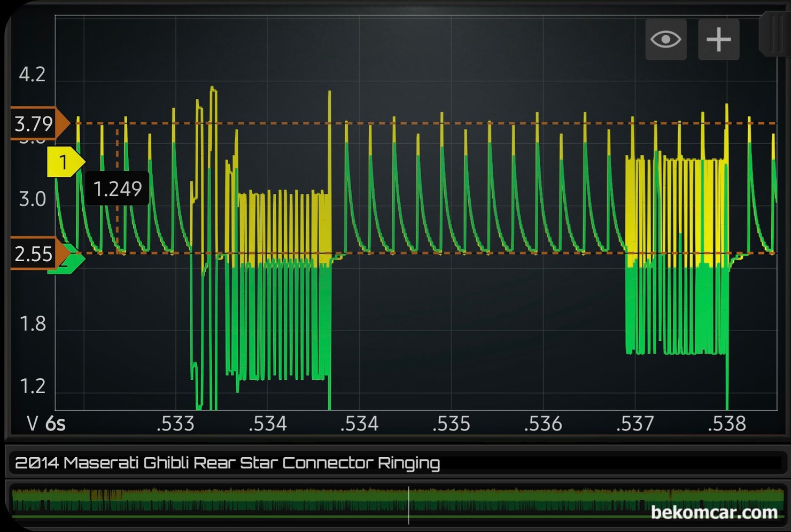The height and width of the screenshot is (532, 791).
Task: Click the .537 time axis label
Action: [635, 424]
